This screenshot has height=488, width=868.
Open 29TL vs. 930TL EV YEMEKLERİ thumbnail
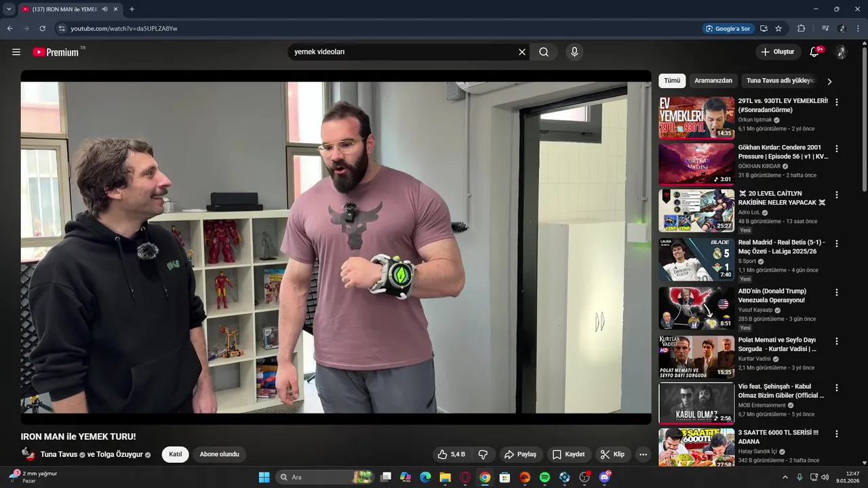click(x=696, y=117)
